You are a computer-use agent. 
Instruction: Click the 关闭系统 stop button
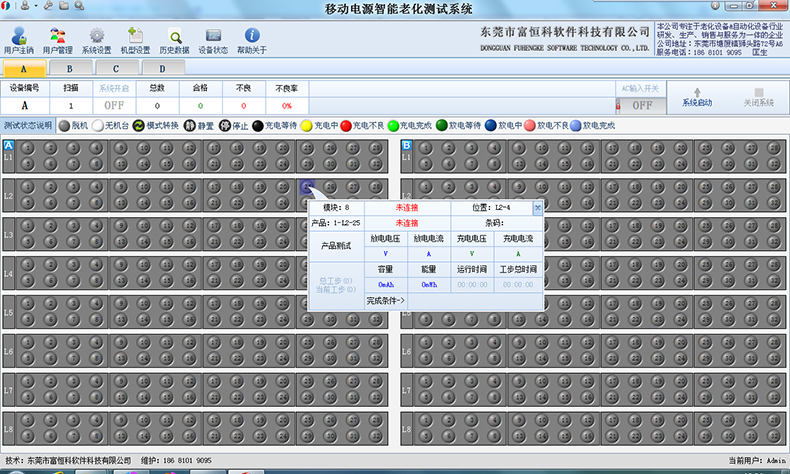point(758,97)
